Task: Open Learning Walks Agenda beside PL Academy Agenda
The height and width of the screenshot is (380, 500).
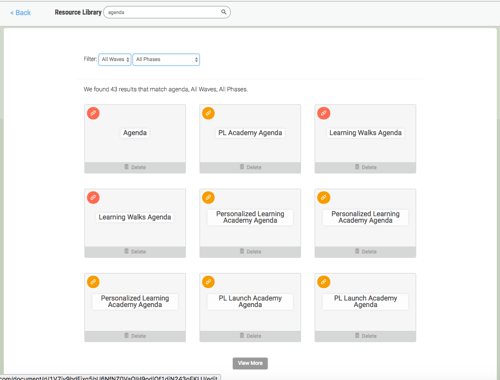Action: 365,133
